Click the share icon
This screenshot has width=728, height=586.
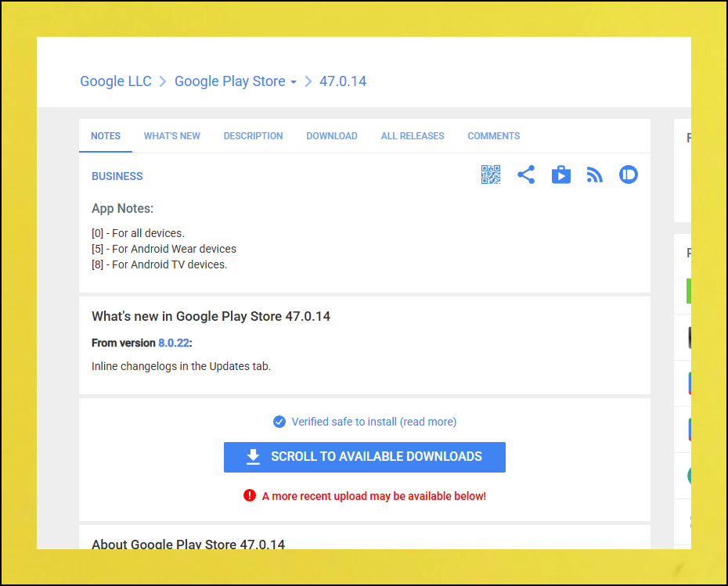[x=526, y=174]
